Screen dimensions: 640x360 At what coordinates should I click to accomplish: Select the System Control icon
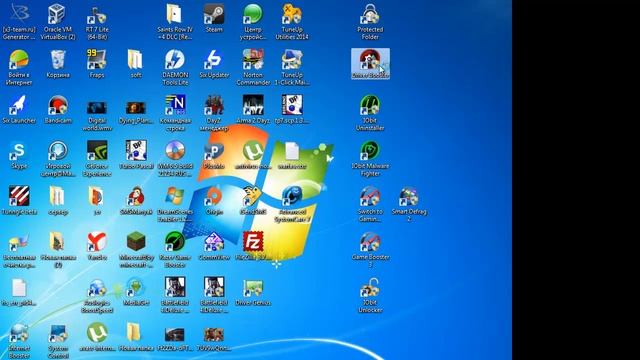[58, 341]
